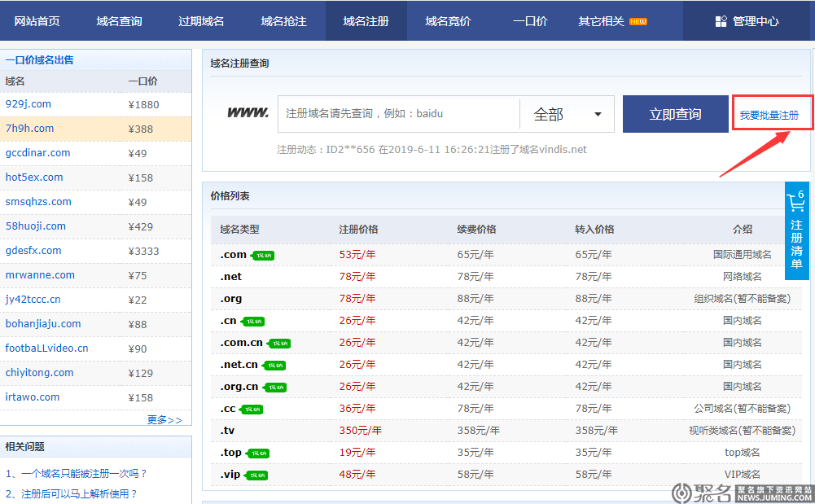
Task: Open the 一口价 menu item
Action: click(530, 21)
